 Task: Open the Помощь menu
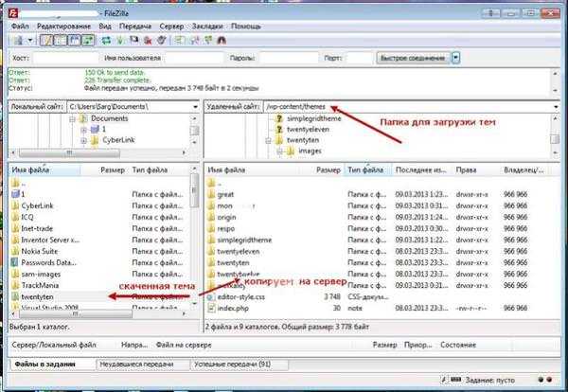(x=246, y=27)
